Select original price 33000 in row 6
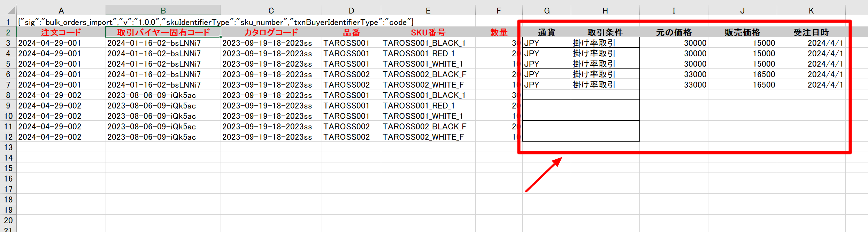 click(x=674, y=74)
